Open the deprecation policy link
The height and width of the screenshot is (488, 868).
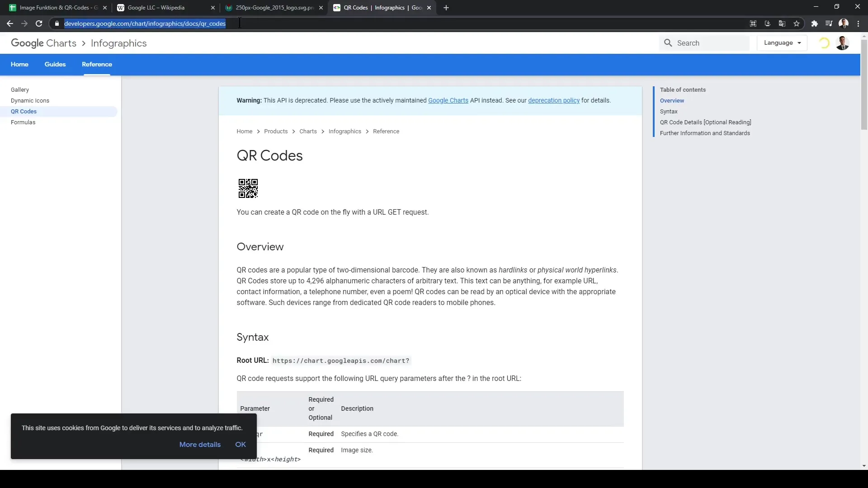point(554,100)
